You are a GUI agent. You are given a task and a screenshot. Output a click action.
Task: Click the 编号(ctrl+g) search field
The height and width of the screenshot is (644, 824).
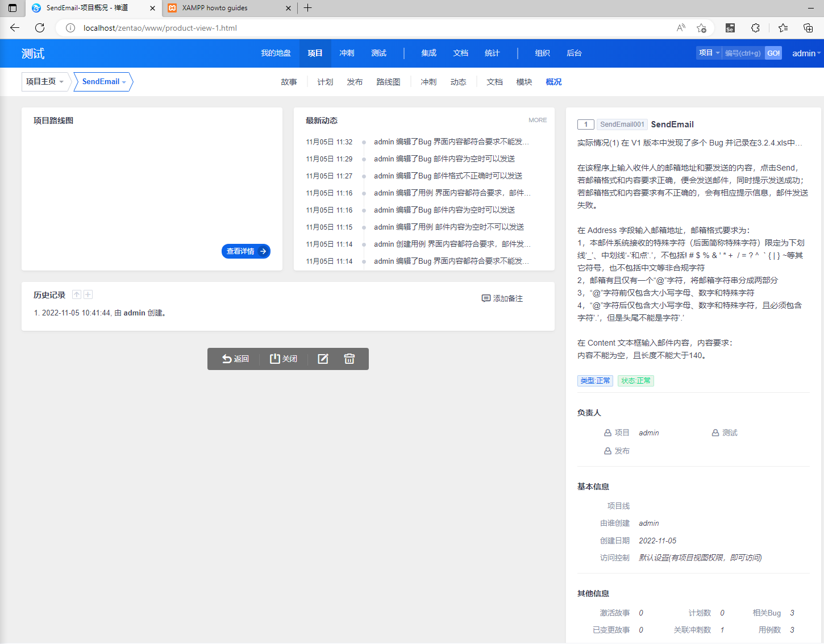[743, 53]
